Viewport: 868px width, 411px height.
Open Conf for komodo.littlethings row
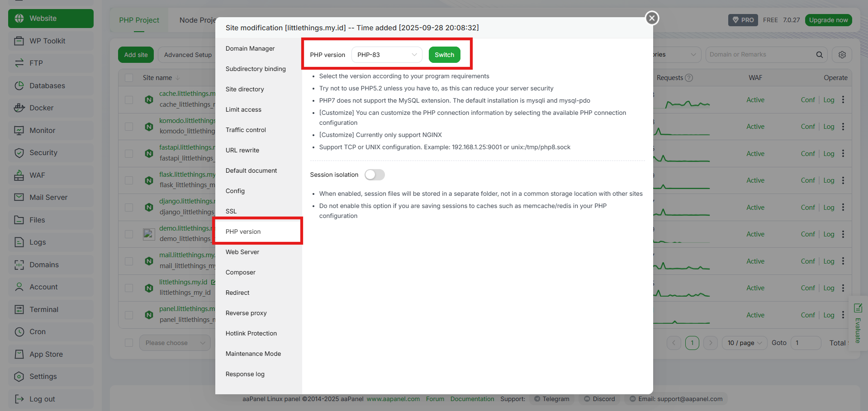[808, 127]
